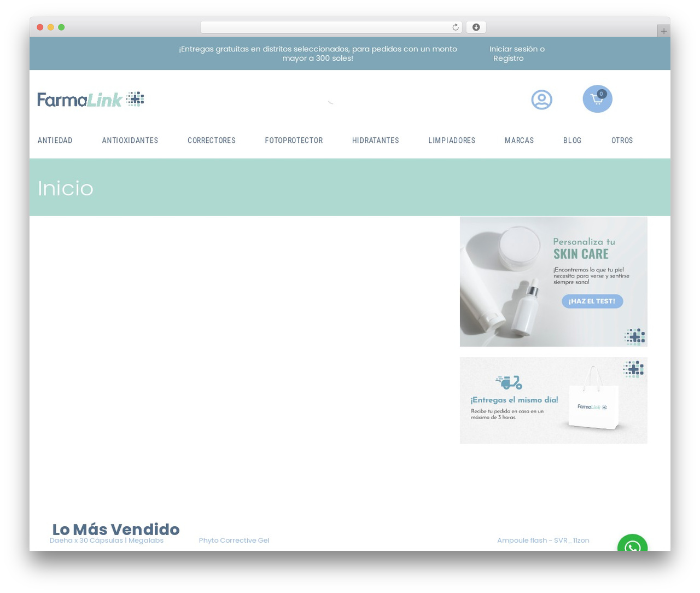The width and height of the screenshot is (700, 593).
Task: Open the FOTOPROTECTOR menu
Action: (294, 141)
